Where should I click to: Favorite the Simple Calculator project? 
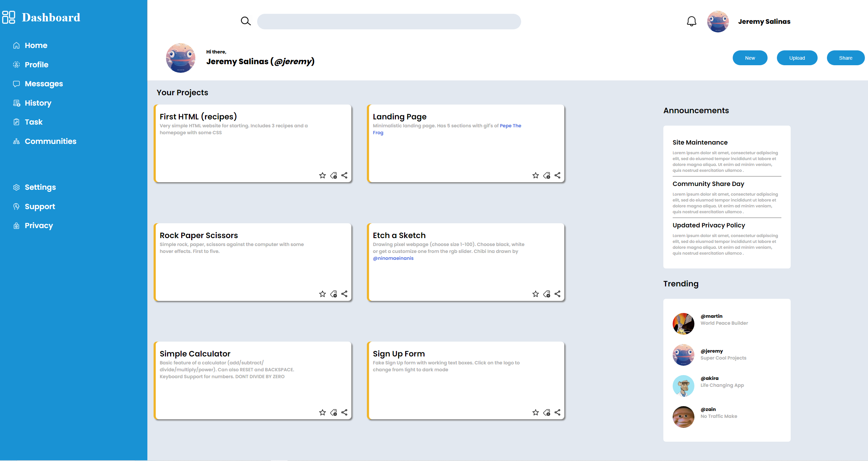322,412
